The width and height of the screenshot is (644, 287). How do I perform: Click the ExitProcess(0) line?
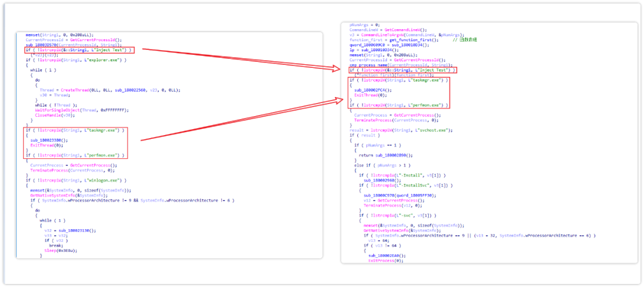(386, 260)
